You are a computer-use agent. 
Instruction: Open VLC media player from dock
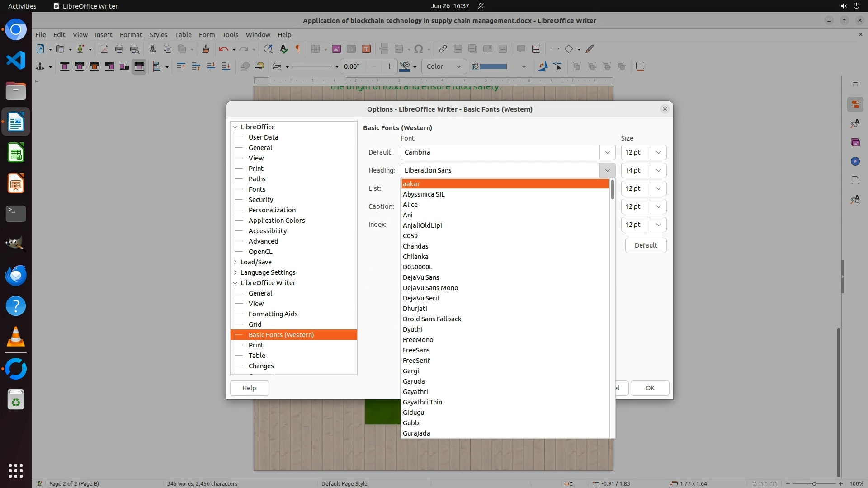coord(16,337)
